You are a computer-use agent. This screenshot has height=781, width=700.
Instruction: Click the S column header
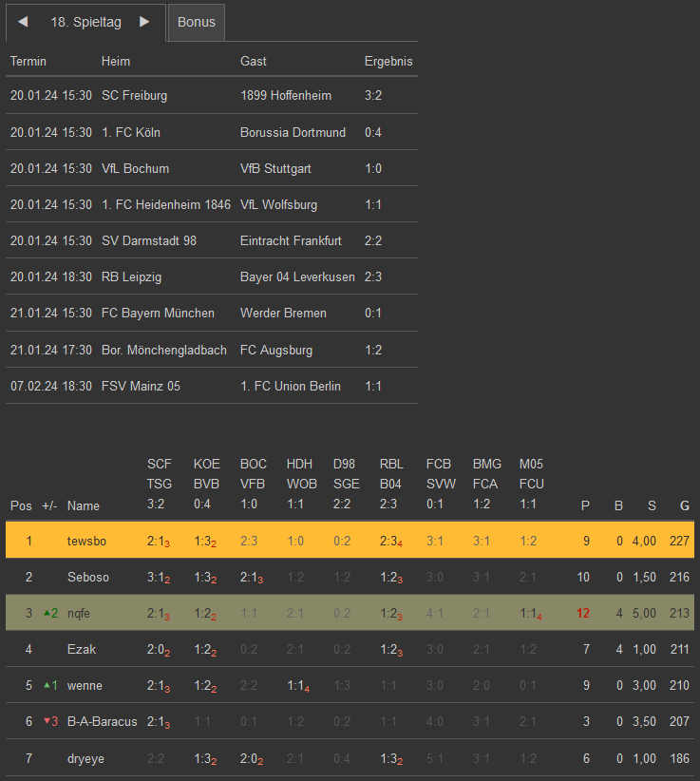click(x=652, y=505)
